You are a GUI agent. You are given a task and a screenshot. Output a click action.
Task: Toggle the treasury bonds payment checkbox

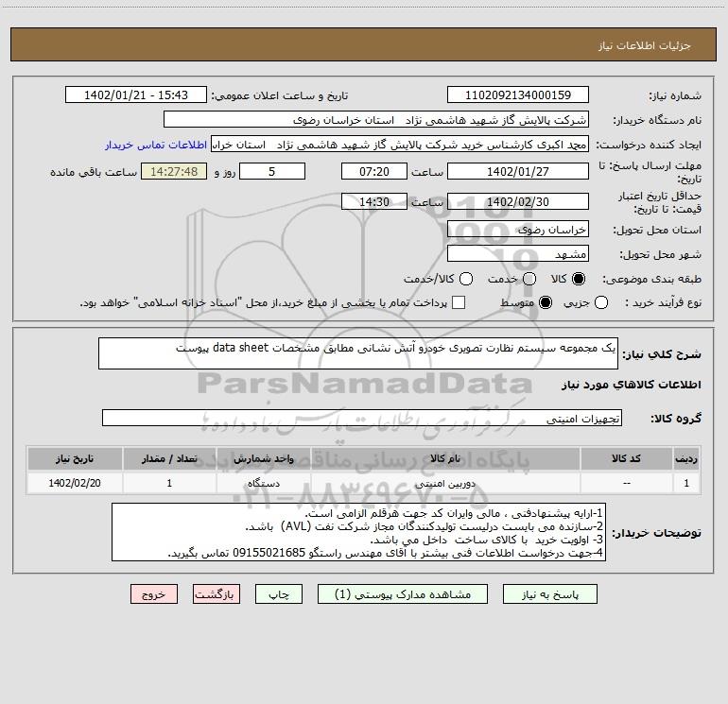(x=459, y=302)
